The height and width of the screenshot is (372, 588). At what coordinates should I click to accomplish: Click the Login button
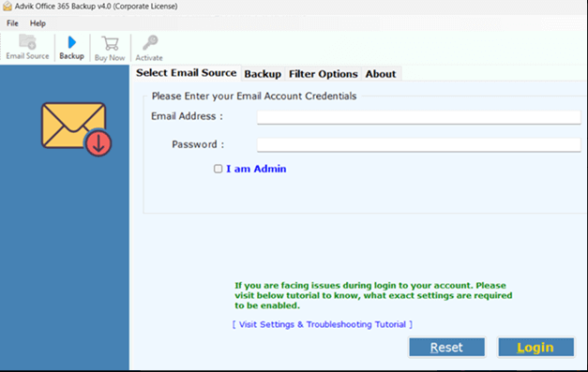pos(535,348)
